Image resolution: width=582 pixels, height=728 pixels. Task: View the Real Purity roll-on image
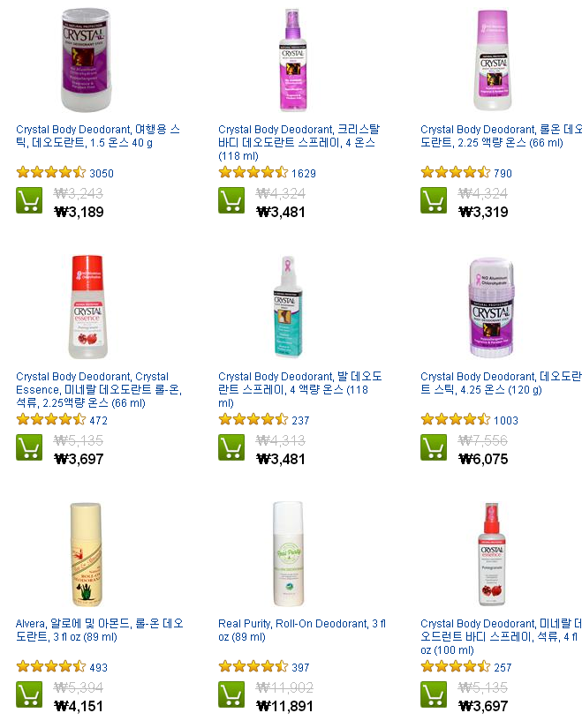[288, 554]
